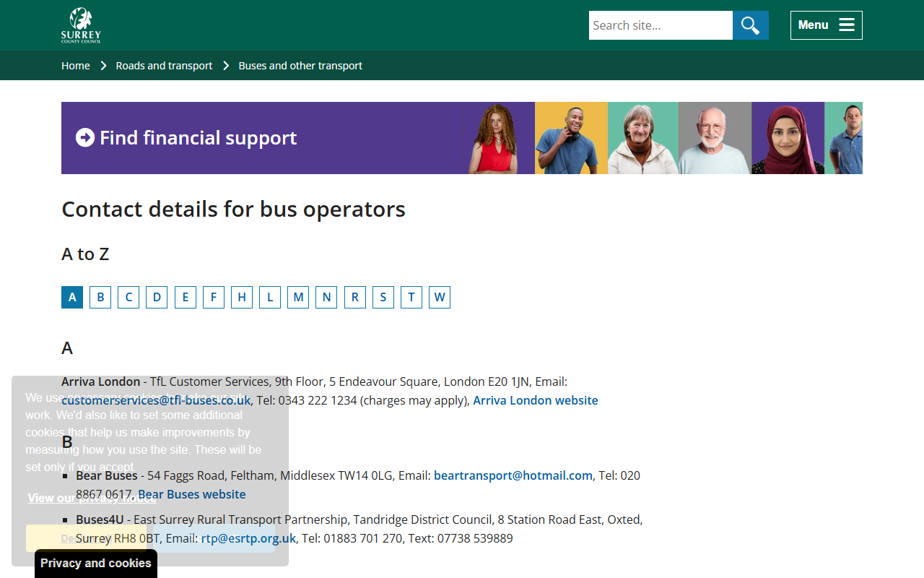The image size is (924, 578).
Task: Select letter C in A to Z index
Action: click(128, 297)
